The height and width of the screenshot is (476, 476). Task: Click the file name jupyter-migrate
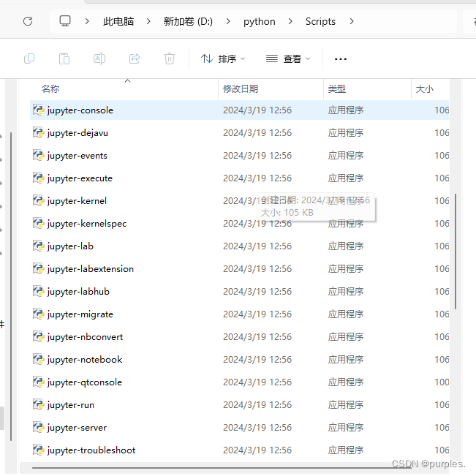[x=80, y=314]
